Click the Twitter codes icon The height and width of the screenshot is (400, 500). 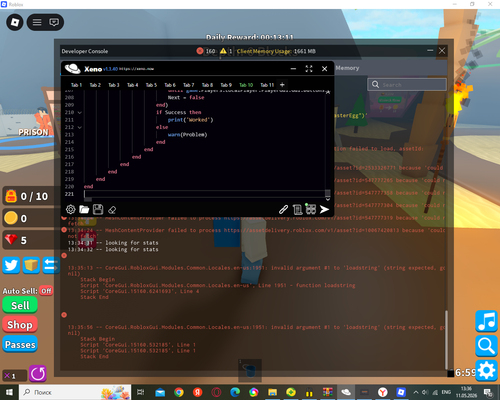[11, 265]
